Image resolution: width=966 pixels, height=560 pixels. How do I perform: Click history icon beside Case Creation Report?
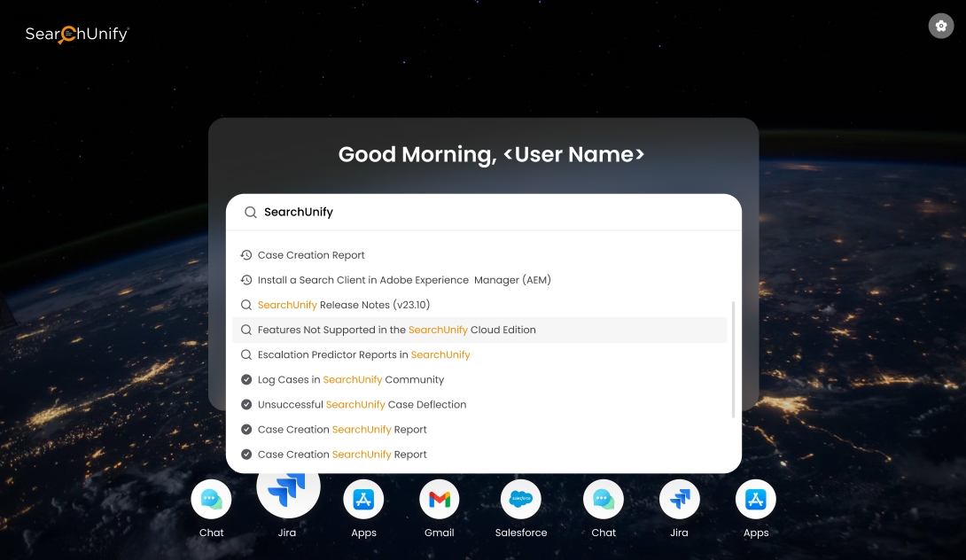[246, 255]
